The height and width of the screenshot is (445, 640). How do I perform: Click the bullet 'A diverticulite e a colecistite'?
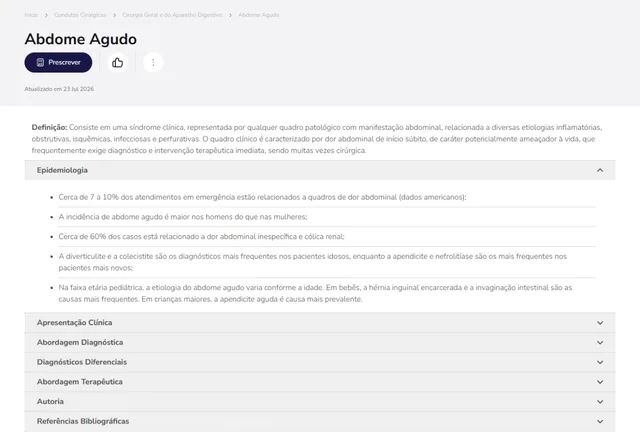313,262
